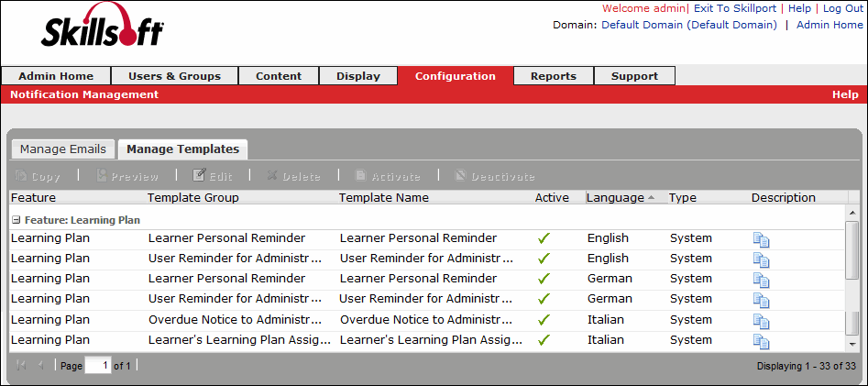
Task: Click the Default Domain link
Action: click(x=689, y=25)
